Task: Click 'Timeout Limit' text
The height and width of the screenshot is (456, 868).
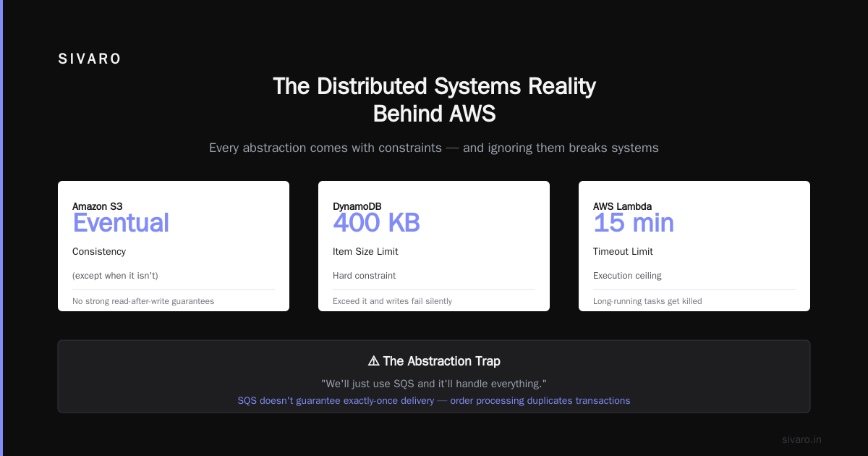Action: click(623, 252)
